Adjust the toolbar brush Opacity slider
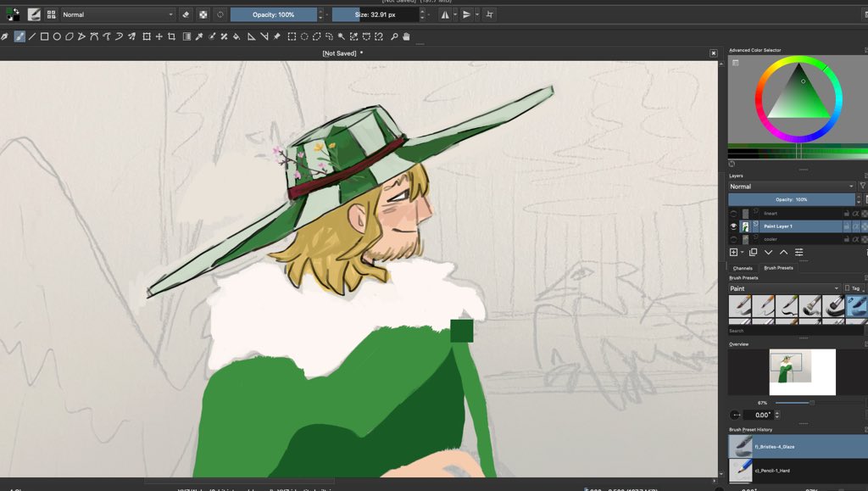 (x=274, y=14)
